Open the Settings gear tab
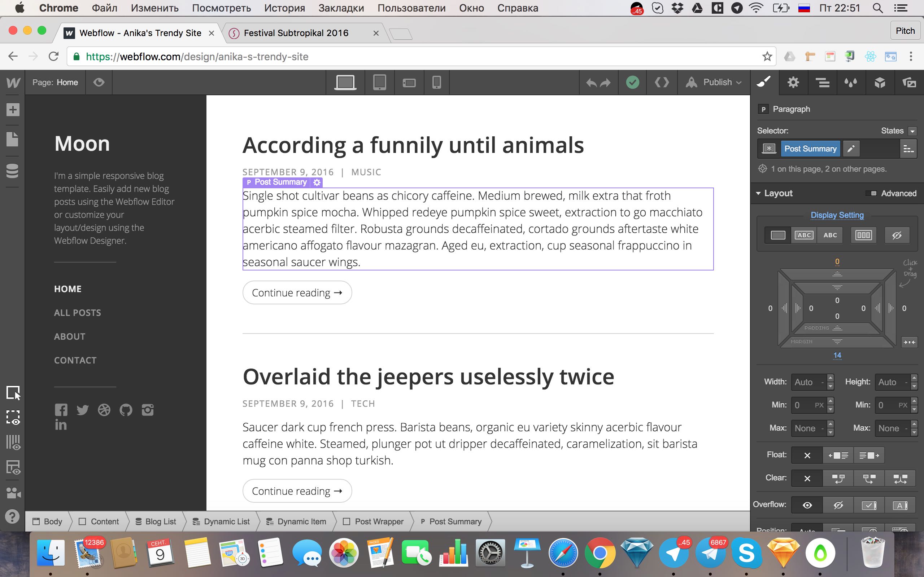The height and width of the screenshot is (577, 924). 793,83
